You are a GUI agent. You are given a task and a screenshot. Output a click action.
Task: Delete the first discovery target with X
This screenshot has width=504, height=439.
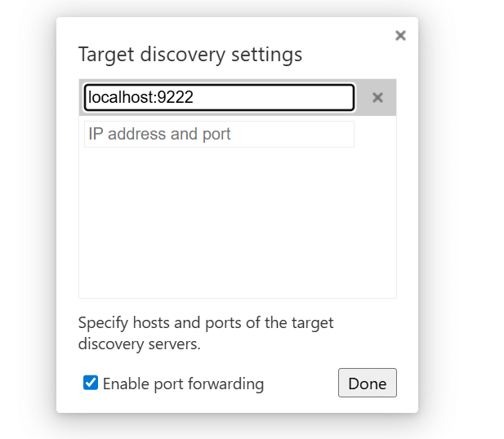click(377, 98)
